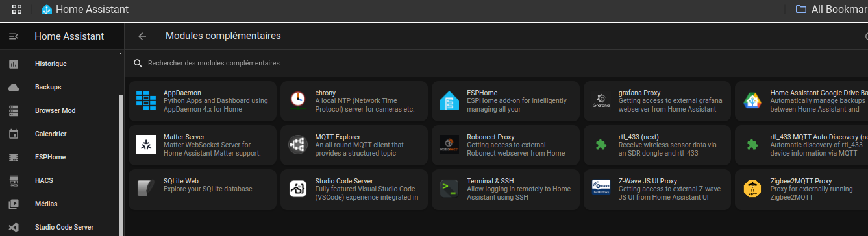Click the Backups cloud icon
868x236 pixels.
point(14,88)
